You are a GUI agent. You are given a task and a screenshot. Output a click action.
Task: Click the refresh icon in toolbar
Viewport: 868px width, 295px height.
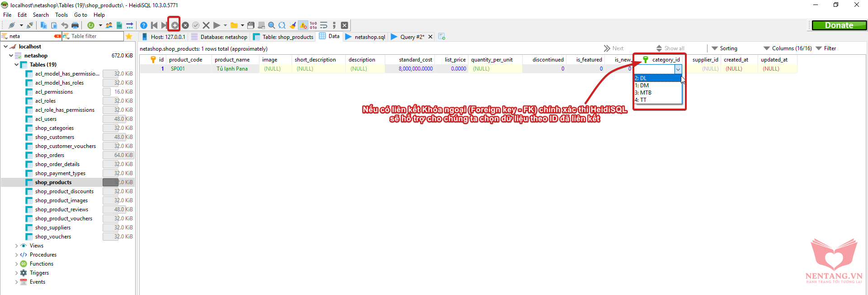click(91, 25)
